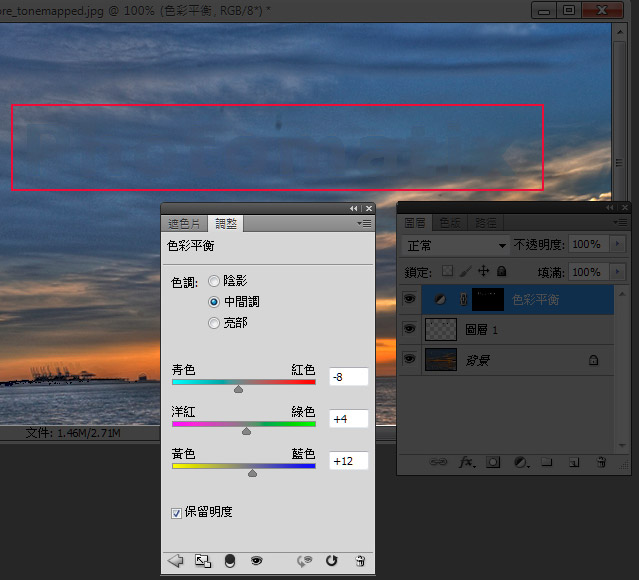Lock image pixels brush icon
Screen dimensions: 639x580
point(465,271)
